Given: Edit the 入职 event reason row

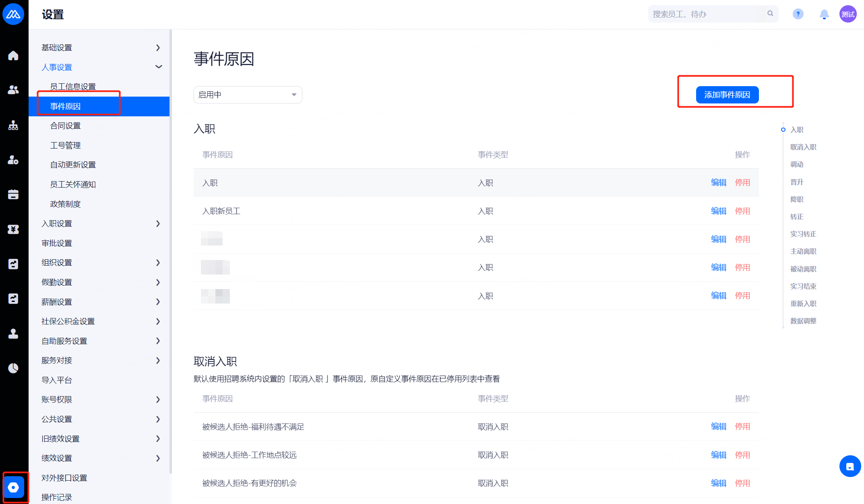Looking at the screenshot, I should point(719,182).
